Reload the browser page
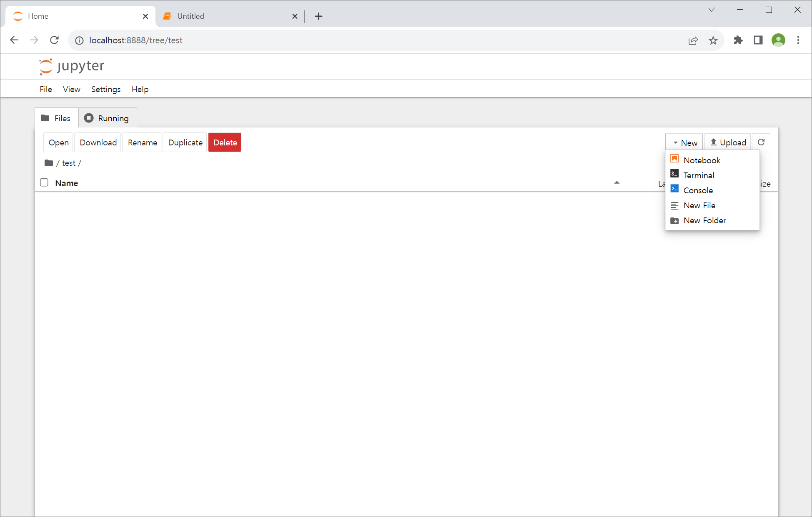 [x=54, y=40]
